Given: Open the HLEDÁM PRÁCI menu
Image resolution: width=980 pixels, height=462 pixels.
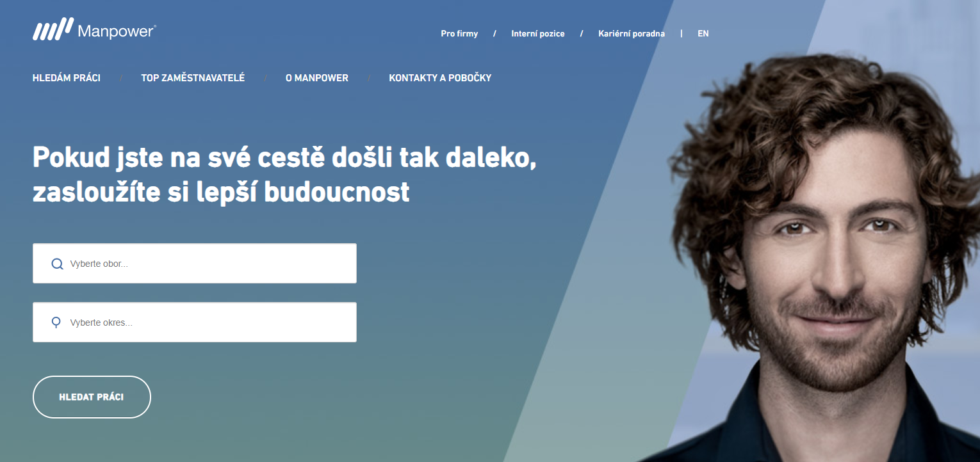Looking at the screenshot, I should 67,78.
